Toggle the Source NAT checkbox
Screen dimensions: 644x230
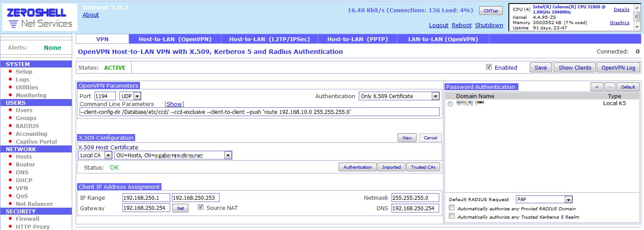click(201, 207)
